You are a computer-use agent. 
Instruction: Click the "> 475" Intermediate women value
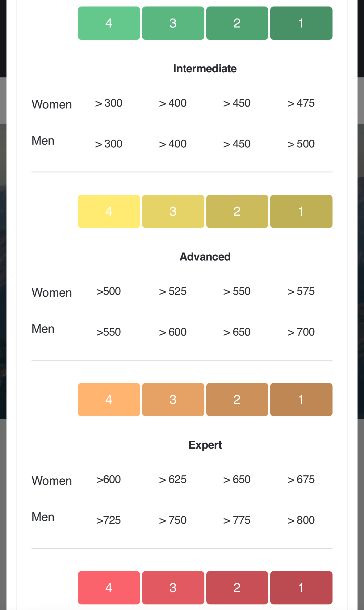coord(301,103)
